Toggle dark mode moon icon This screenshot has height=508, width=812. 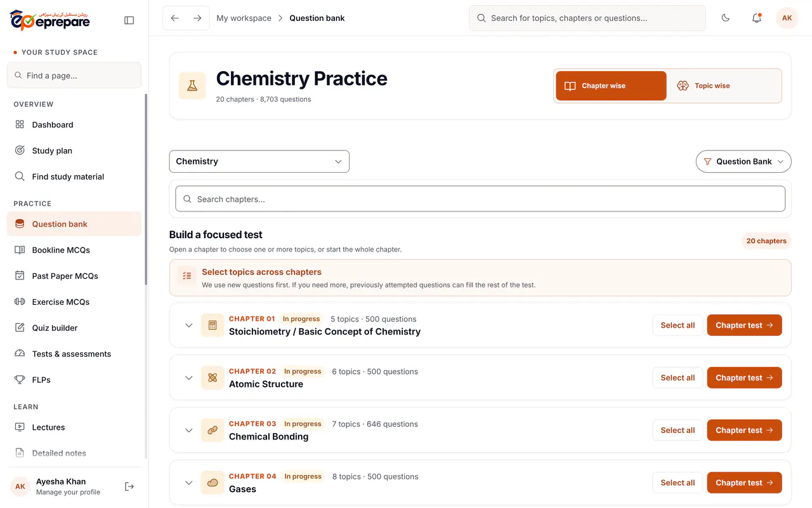(726, 18)
